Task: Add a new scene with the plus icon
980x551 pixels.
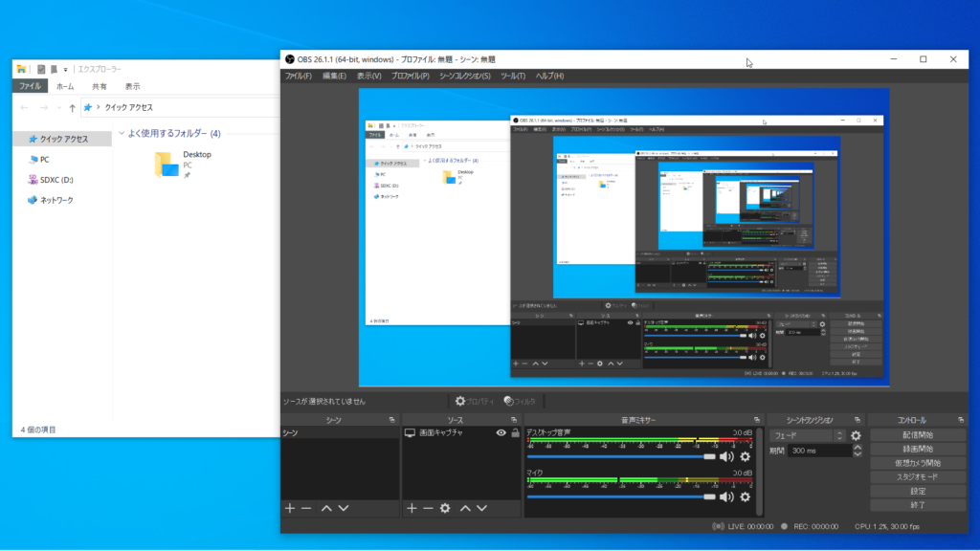Action: (x=289, y=509)
